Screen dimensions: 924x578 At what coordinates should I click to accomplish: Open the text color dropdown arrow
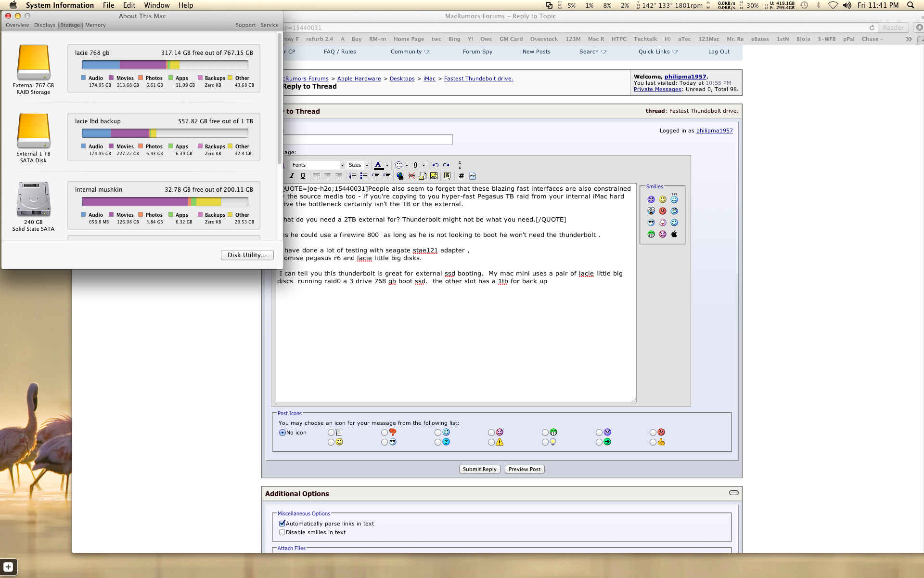click(x=387, y=165)
